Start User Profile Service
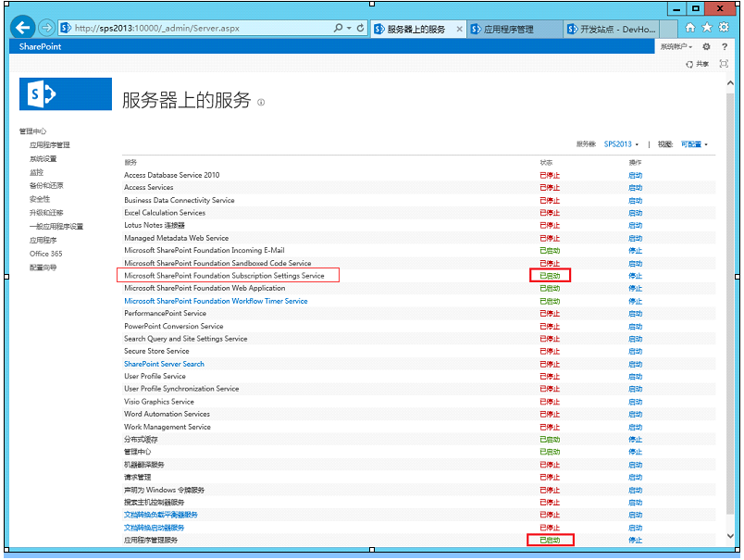 click(636, 377)
